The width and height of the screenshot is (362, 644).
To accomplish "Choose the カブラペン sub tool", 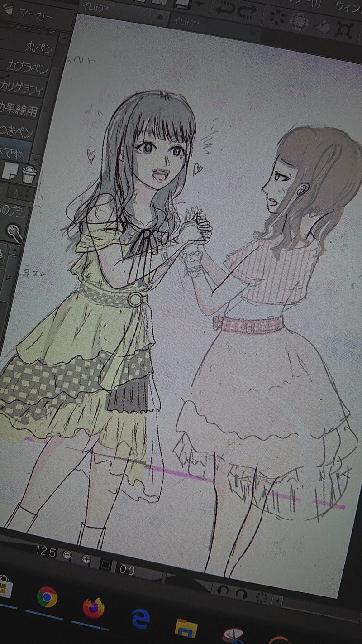I will point(28,68).
